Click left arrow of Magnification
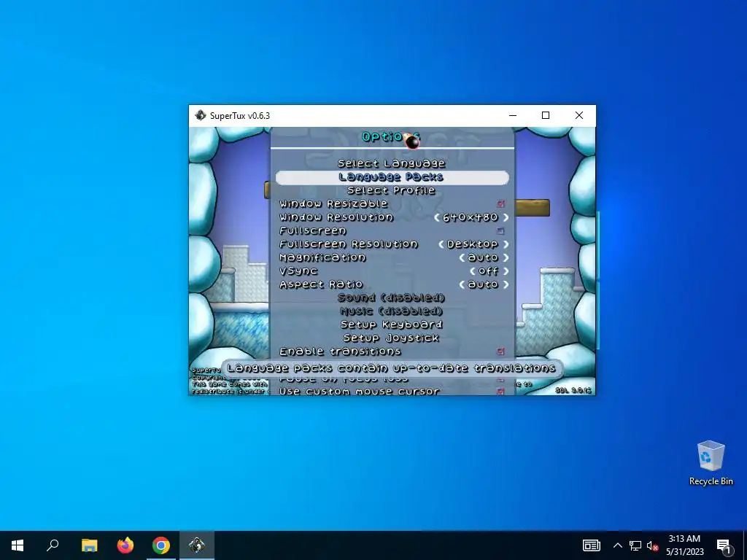Viewport: 747px width, 560px height. tap(462, 257)
